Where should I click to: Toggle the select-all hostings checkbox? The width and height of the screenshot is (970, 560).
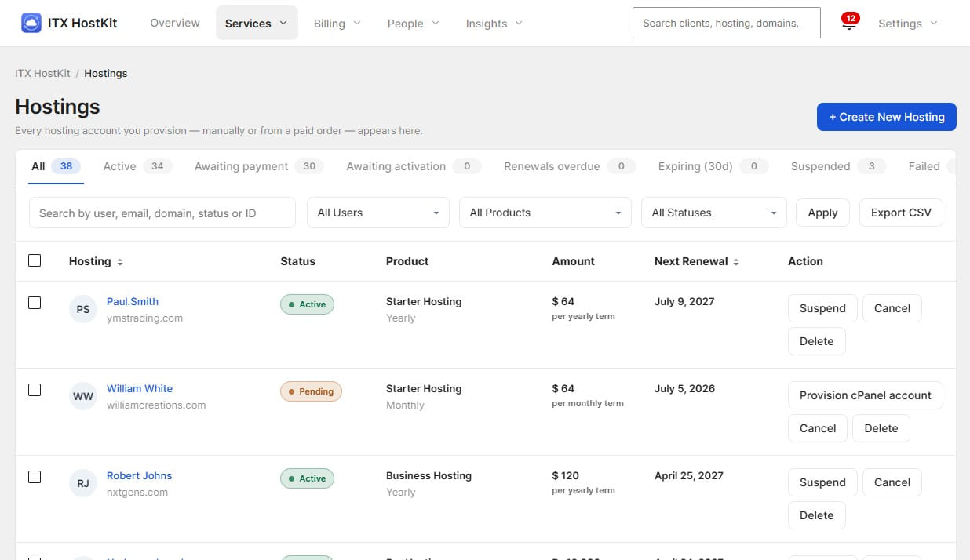35,260
